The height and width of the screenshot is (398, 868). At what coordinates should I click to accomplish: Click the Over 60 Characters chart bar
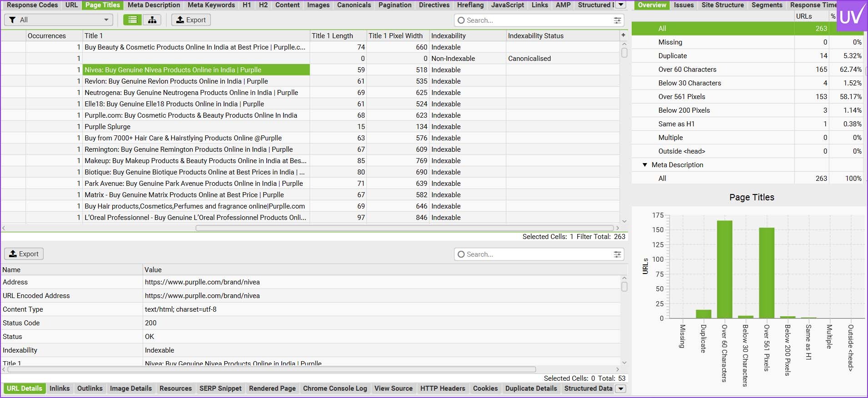724,269
